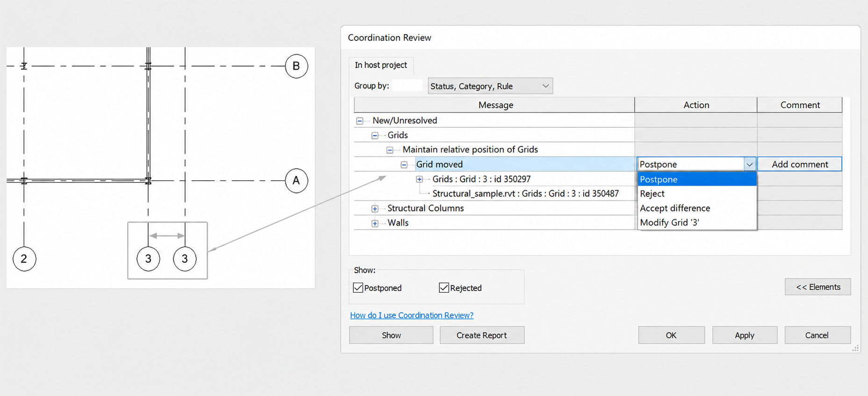Screen dimensions: 868x396
Task: Switch to the In host project tab
Action: [x=381, y=65]
